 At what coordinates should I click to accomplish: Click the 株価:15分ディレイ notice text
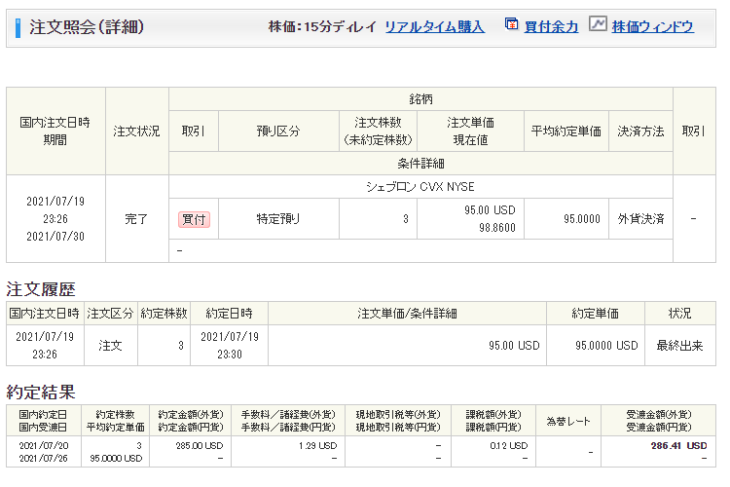point(321,27)
